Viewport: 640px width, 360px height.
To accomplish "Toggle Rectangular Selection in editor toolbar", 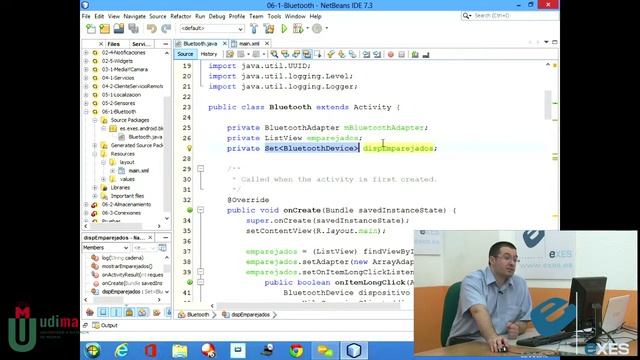I will click(317, 54).
